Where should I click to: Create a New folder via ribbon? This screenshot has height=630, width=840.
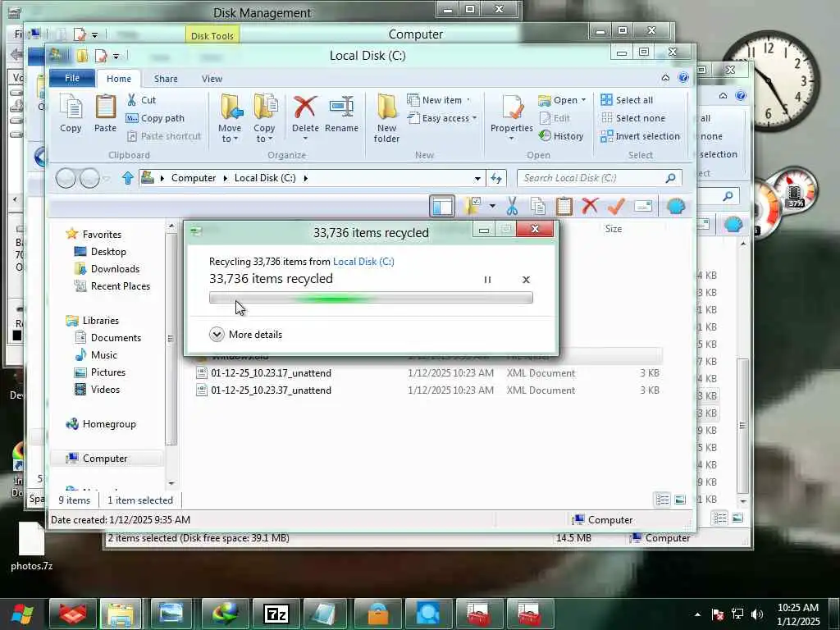386,119
